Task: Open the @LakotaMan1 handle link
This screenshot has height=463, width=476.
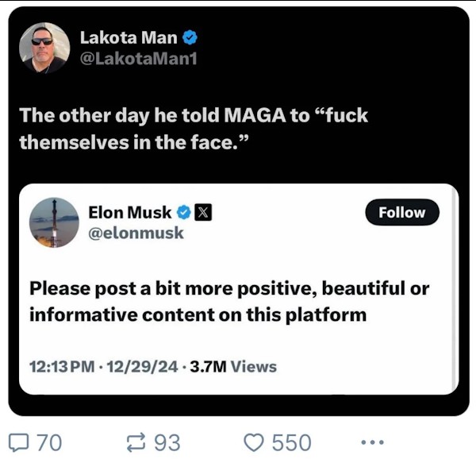Action: click(x=137, y=58)
